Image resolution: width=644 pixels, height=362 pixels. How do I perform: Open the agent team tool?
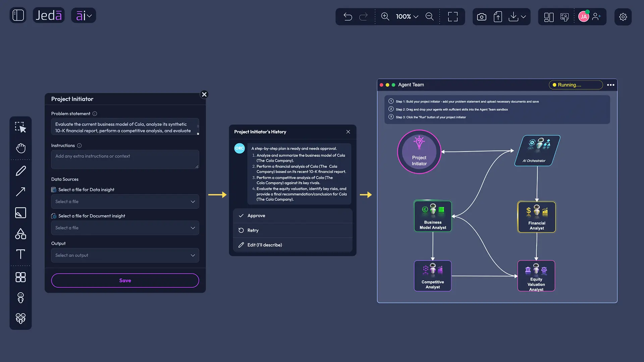20,318
